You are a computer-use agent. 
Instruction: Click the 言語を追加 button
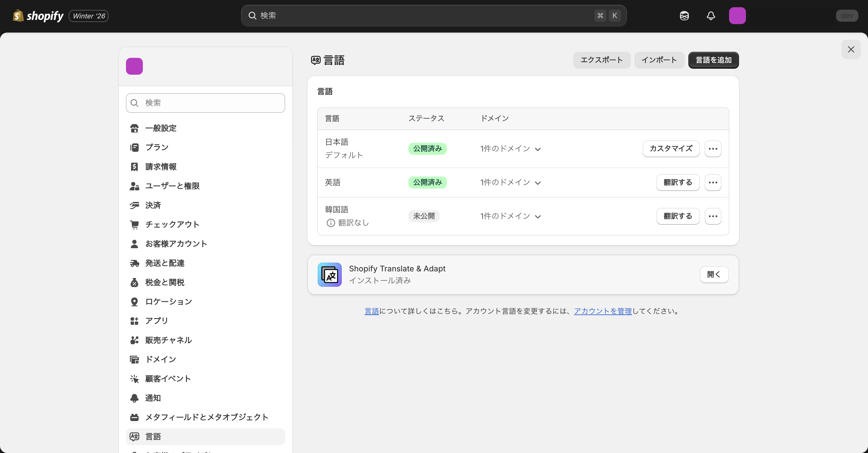[713, 60]
